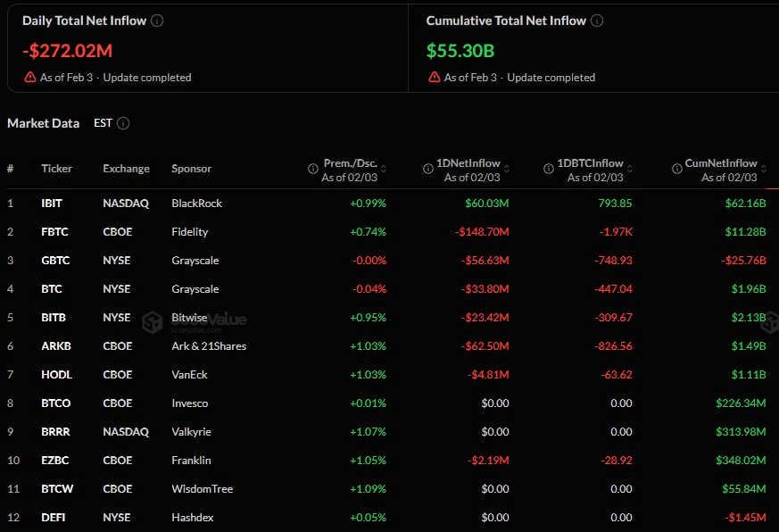The height and width of the screenshot is (532, 779).
Task: Open the IBIT ticker entry
Action: click(x=52, y=203)
